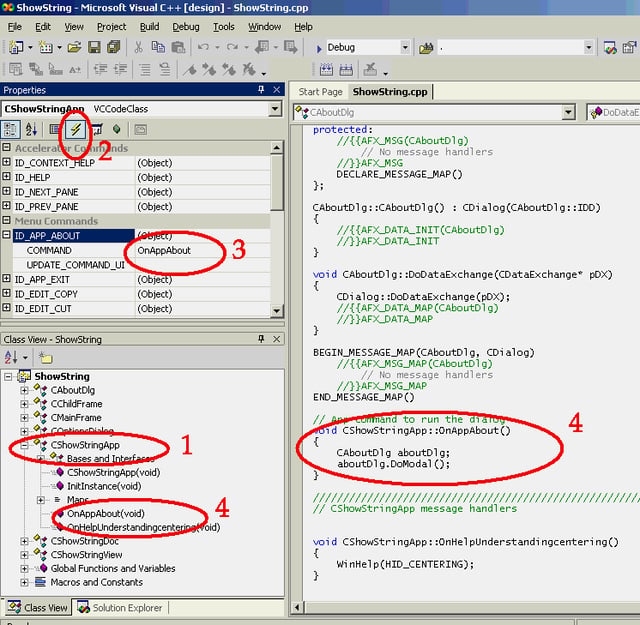Open the File menu
The height and width of the screenshot is (625, 640).
point(15,27)
